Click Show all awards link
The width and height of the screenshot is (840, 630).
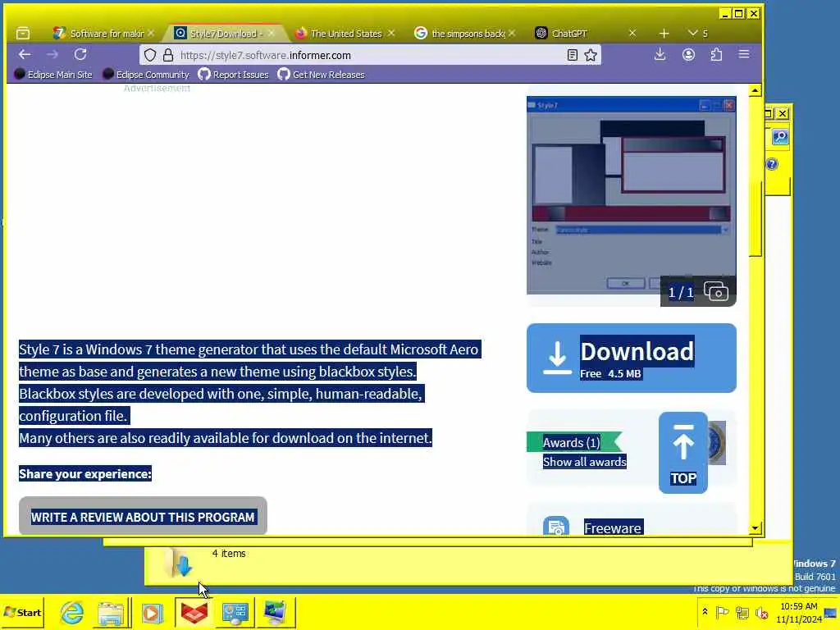(584, 462)
